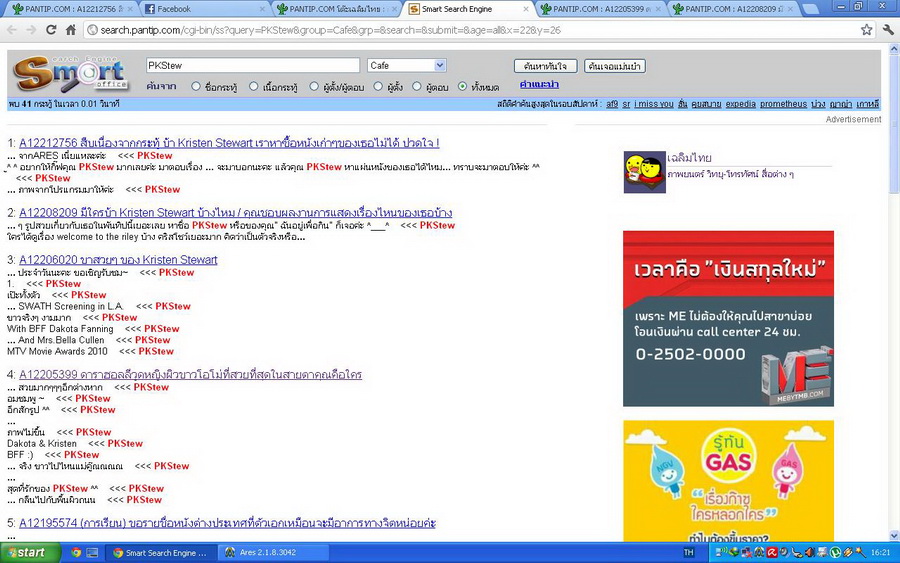Click the taskbar clock showing 16:21
This screenshot has height=563, width=900.
(880, 553)
